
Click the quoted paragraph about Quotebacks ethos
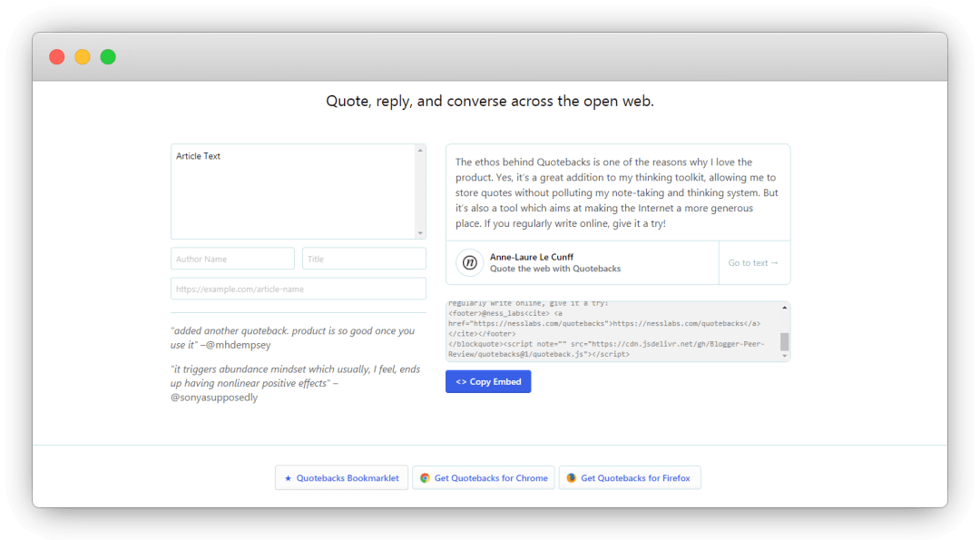(617, 192)
